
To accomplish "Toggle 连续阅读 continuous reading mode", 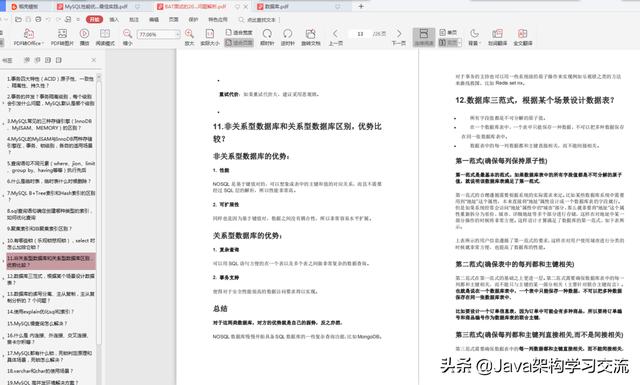I will 424,37.
